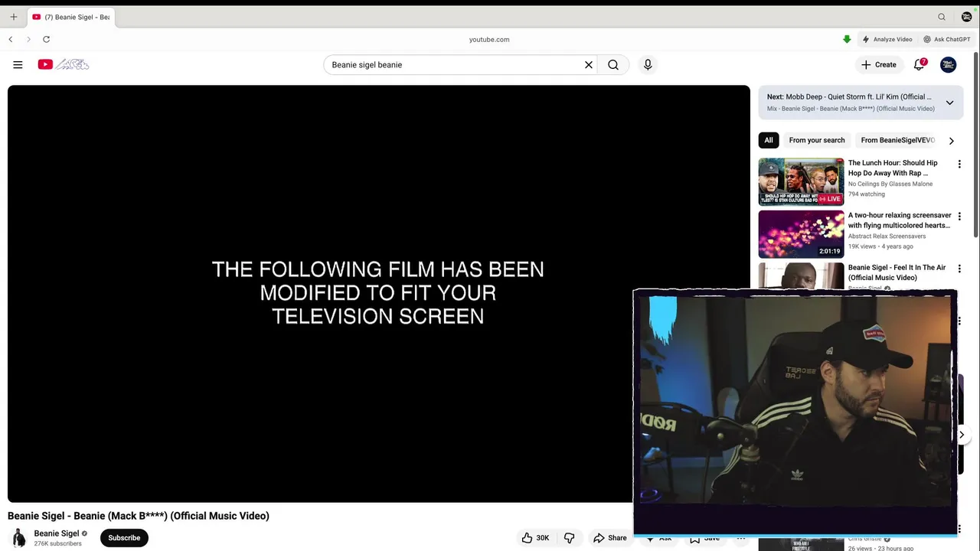This screenshot has width=980, height=551.
Task: Go back to previous page
Action: pyautogui.click(x=11, y=39)
